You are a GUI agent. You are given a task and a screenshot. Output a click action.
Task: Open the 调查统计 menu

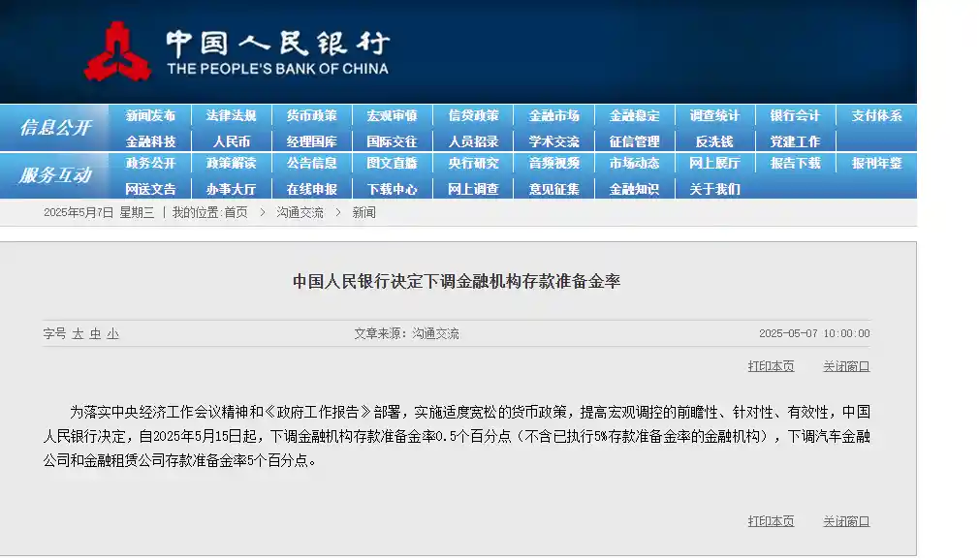tap(714, 114)
